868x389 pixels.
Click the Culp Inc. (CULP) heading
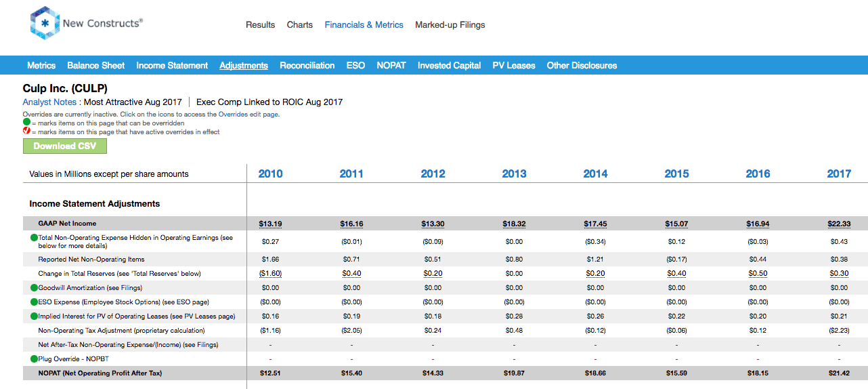pyautogui.click(x=65, y=88)
